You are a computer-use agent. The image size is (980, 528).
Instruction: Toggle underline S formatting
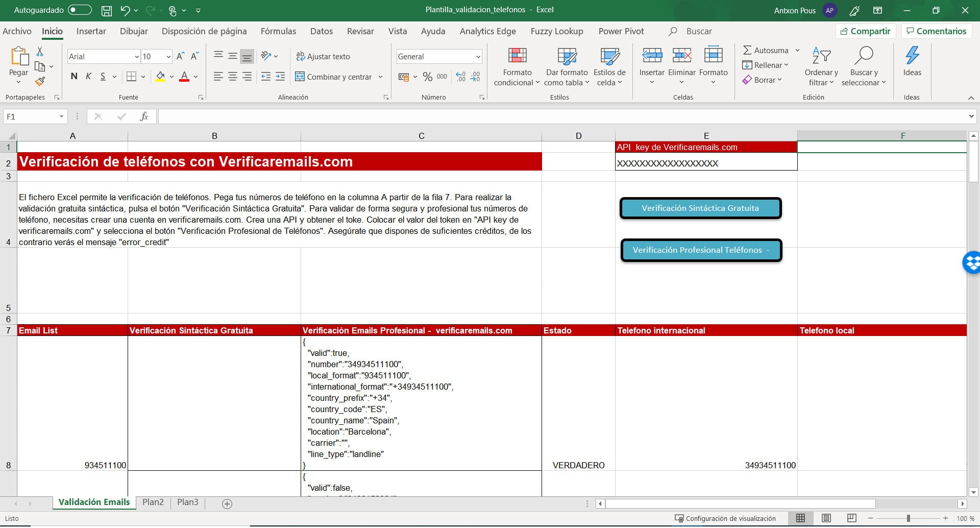pos(103,77)
